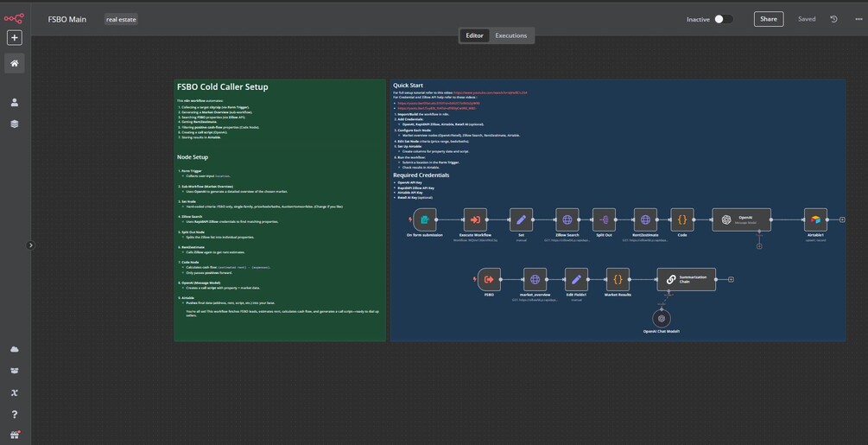
Task: Click the Node Setup heading
Action: tap(193, 157)
